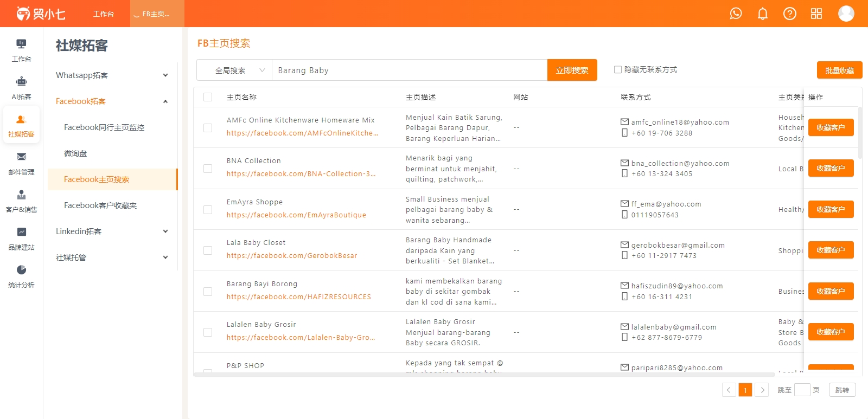Select Facebook主页搜索 menu item
This screenshot has height=419, width=868.
[112, 179]
